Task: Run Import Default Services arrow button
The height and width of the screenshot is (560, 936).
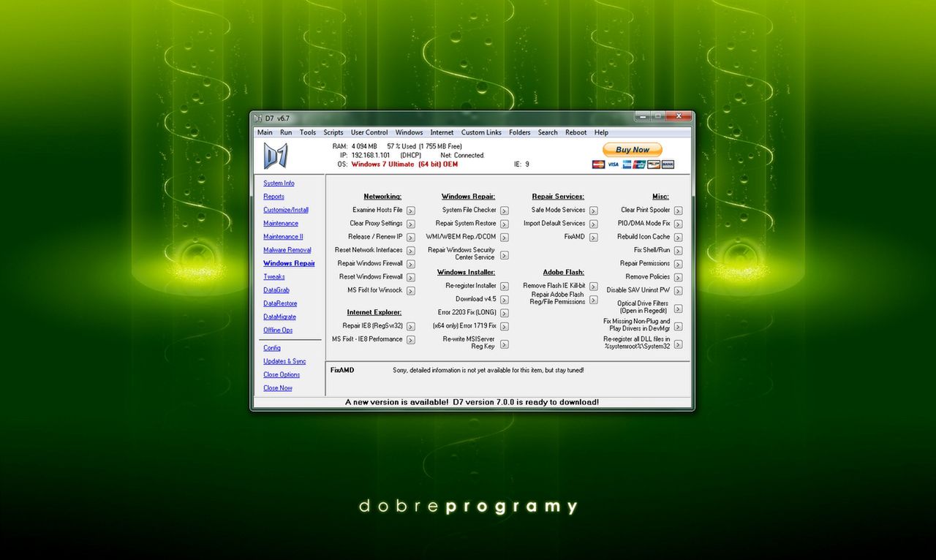Action: (x=593, y=224)
